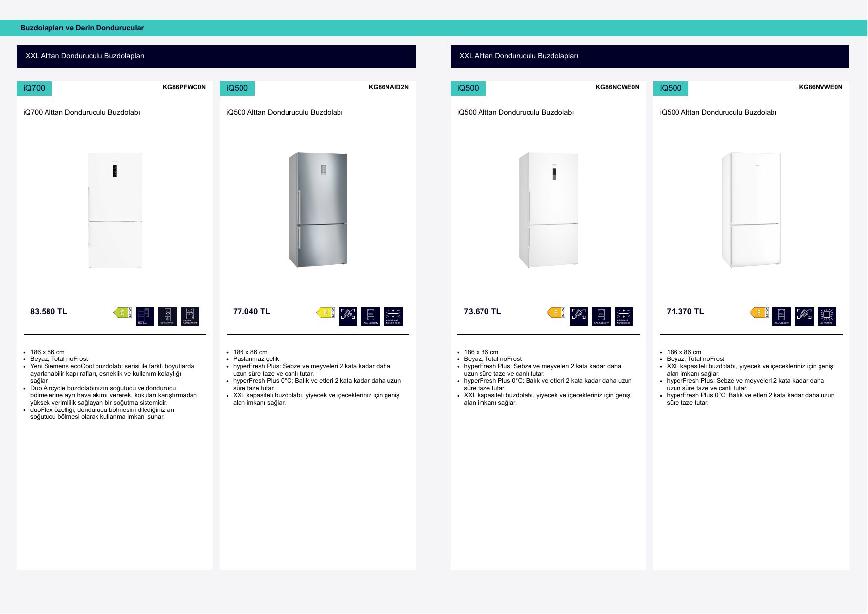This screenshot has height=614, width=868.
Task: Click the energy class E label on KG86NVWE0N
Action: tap(759, 313)
